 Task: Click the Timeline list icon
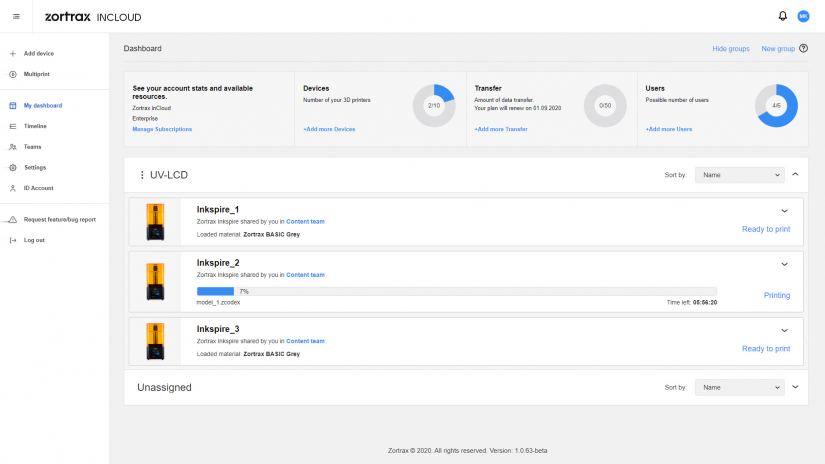[x=13, y=126]
